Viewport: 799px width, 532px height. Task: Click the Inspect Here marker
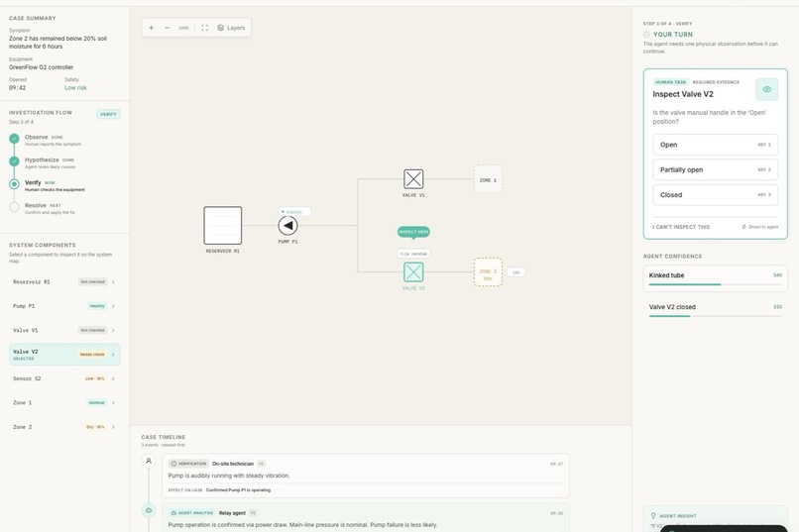413,232
